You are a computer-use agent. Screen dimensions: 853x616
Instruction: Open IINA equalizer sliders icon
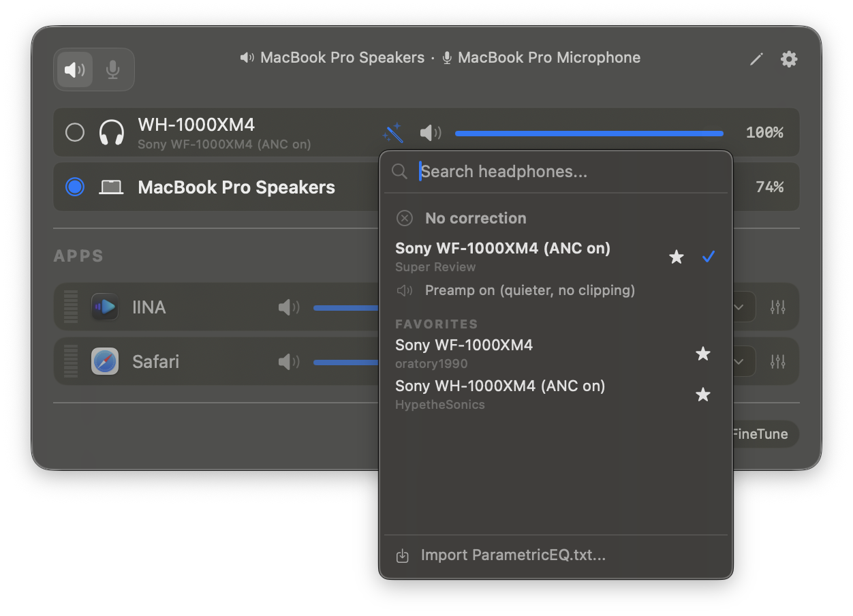[777, 307]
